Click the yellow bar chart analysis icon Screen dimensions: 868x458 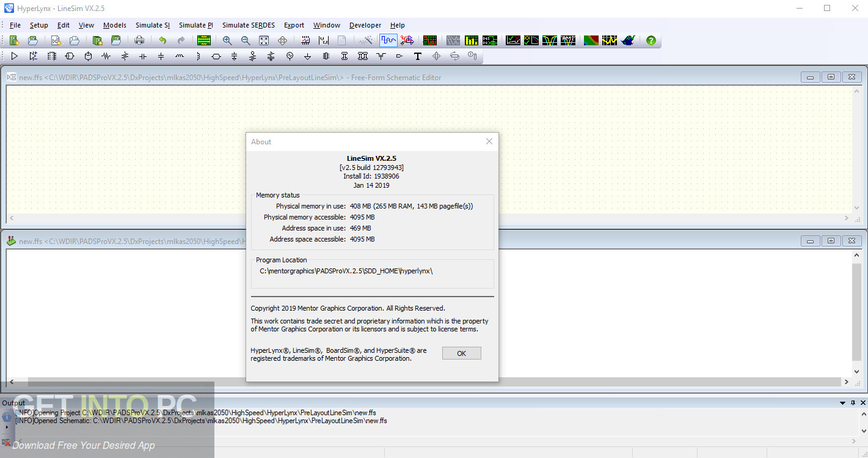click(472, 40)
